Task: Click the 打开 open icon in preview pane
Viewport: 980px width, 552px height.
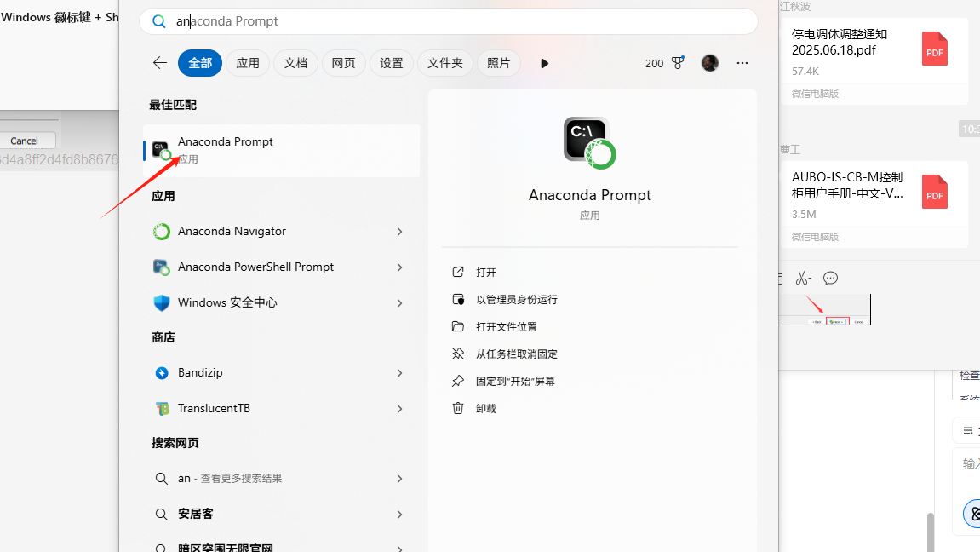Action: 458,272
